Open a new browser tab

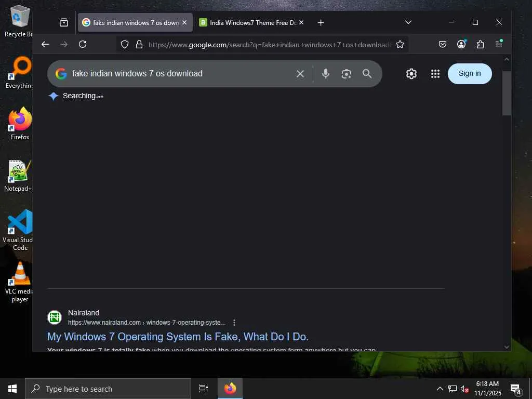tap(321, 23)
